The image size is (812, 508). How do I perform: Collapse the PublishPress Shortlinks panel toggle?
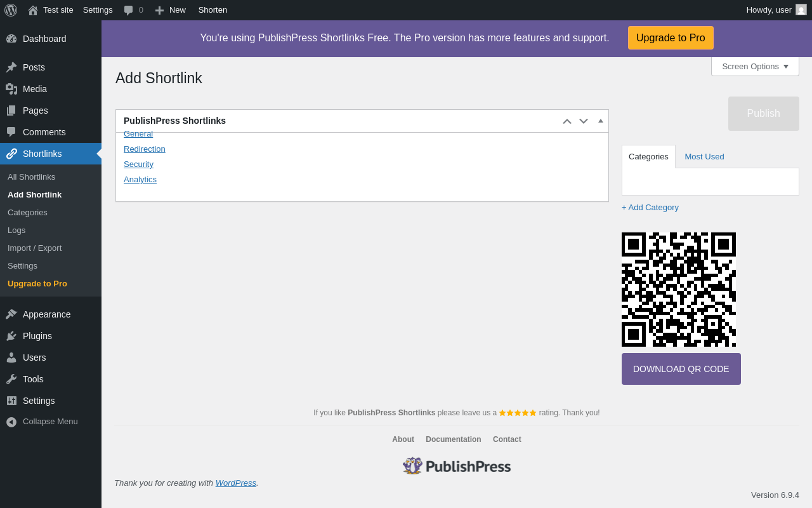pyautogui.click(x=601, y=121)
